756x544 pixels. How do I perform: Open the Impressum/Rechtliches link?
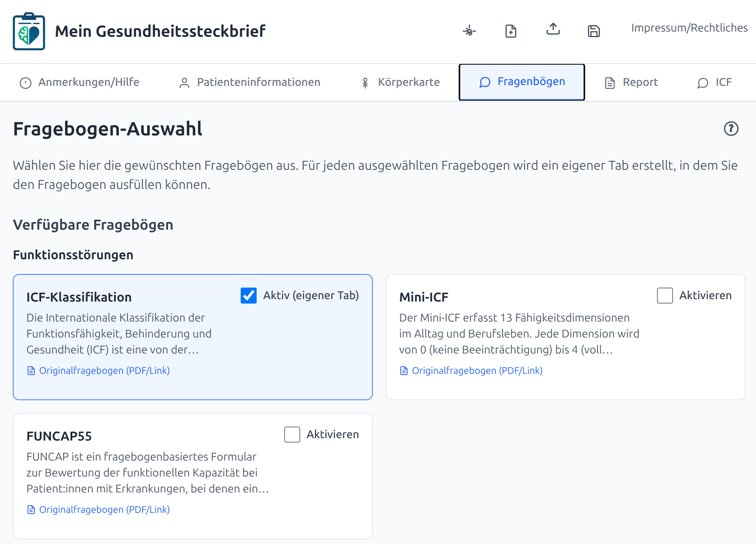pos(689,28)
